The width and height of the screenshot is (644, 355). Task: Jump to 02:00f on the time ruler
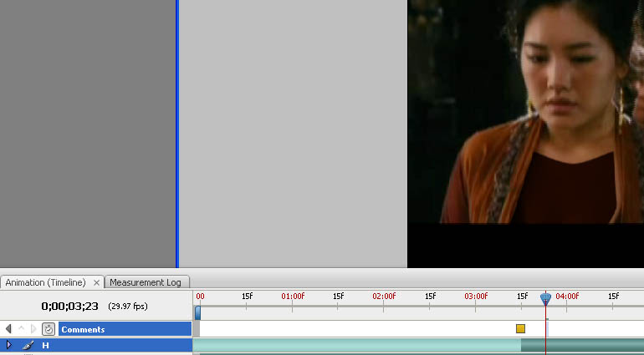[x=384, y=297]
